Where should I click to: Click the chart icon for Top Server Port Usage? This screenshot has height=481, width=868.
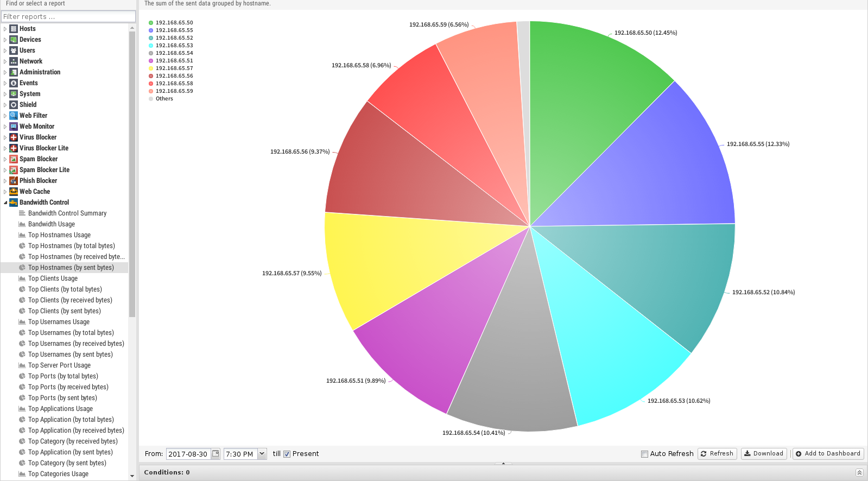click(x=22, y=365)
